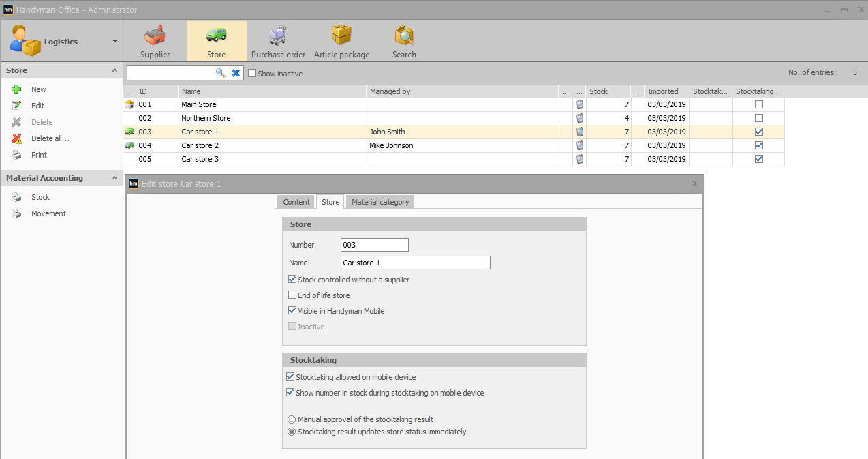This screenshot has height=459, width=868.
Task: Check the End of life store option
Action: click(292, 295)
